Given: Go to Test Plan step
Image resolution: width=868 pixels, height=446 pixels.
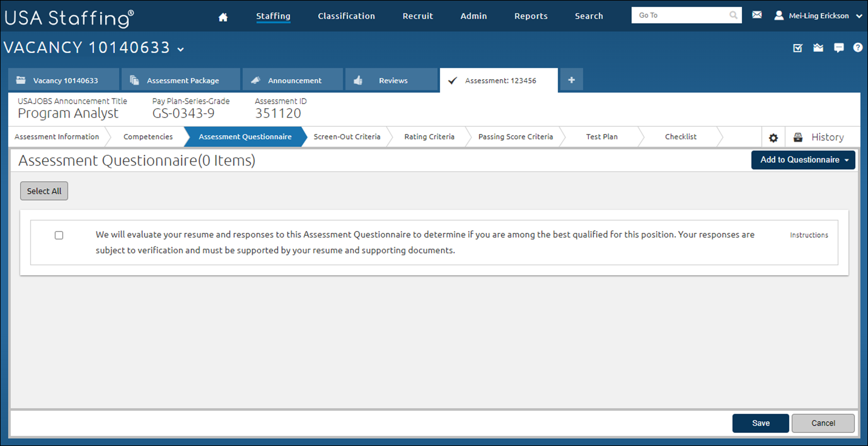Looking at the screenshot, I should (602, 137).
